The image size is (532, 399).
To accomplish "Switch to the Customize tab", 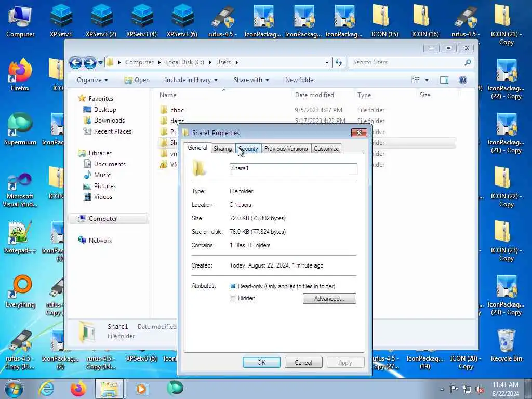I will tap(326, 149).
